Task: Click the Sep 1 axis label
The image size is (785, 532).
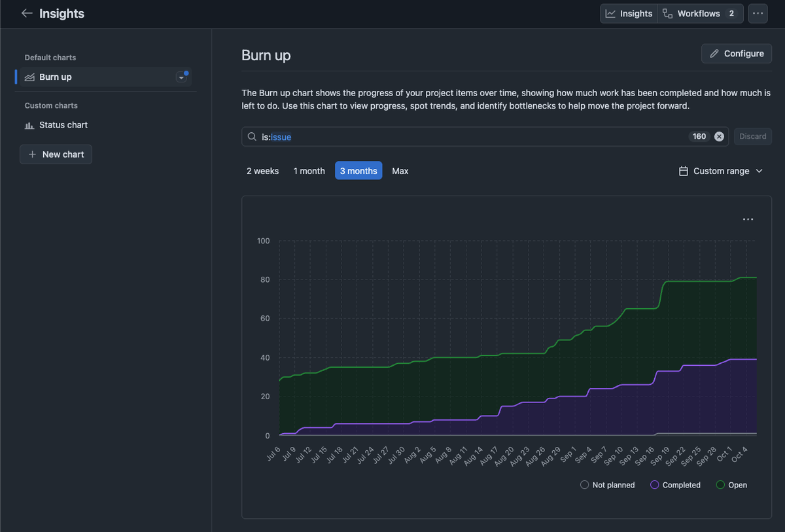Action: coord(568,454)
